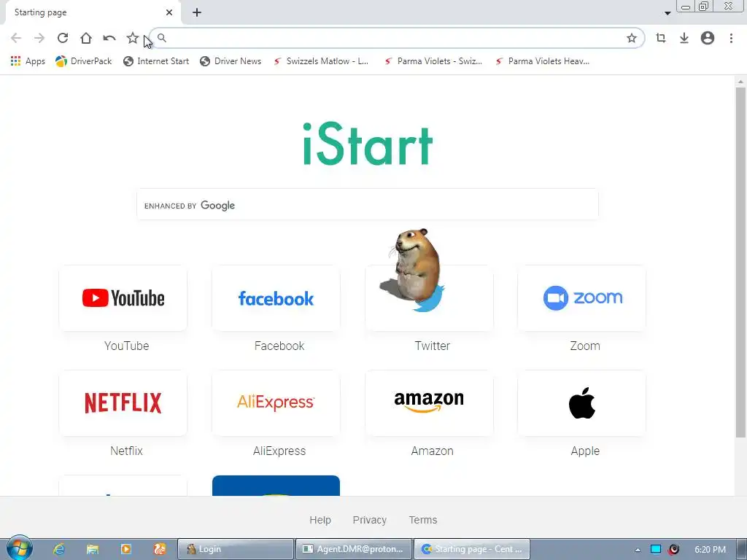Image resolution: width=747 pixels, height=560 pixels.
Task: Open the orange UC browser taskbar icon
Action: [160, 549]
